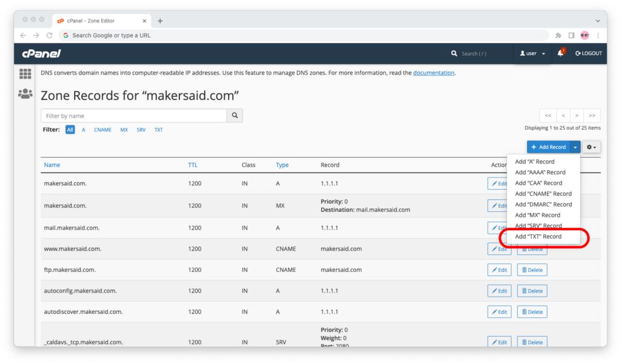Select the All filter
Viewport: 621px width, 364px height.
click(x=70, y=130)
